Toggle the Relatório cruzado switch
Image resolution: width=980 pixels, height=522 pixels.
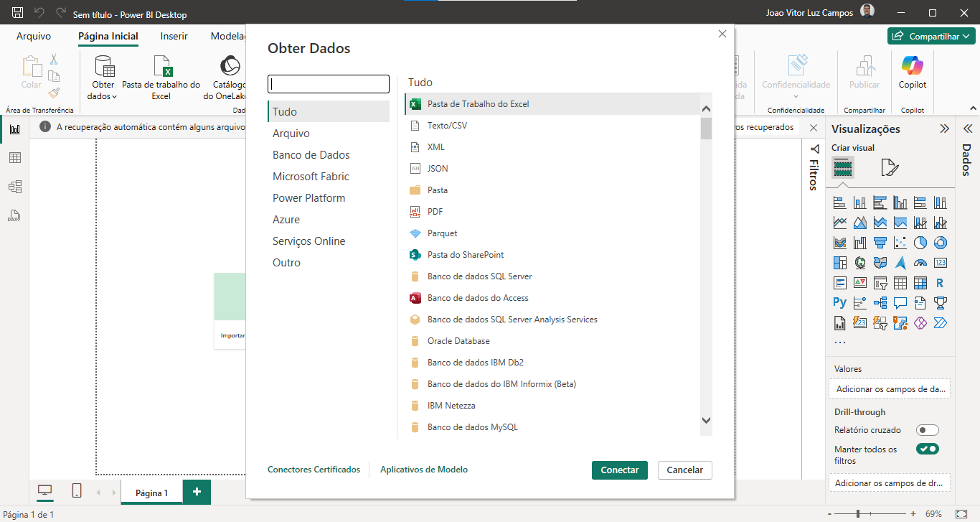pyautogui.click(x=928, y=430)
